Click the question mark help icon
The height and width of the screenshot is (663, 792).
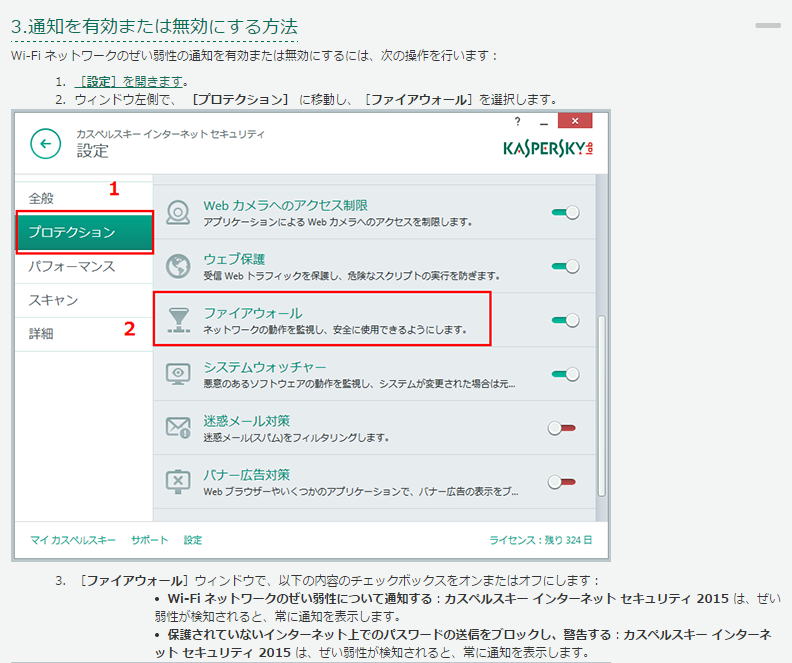[517, 121]
